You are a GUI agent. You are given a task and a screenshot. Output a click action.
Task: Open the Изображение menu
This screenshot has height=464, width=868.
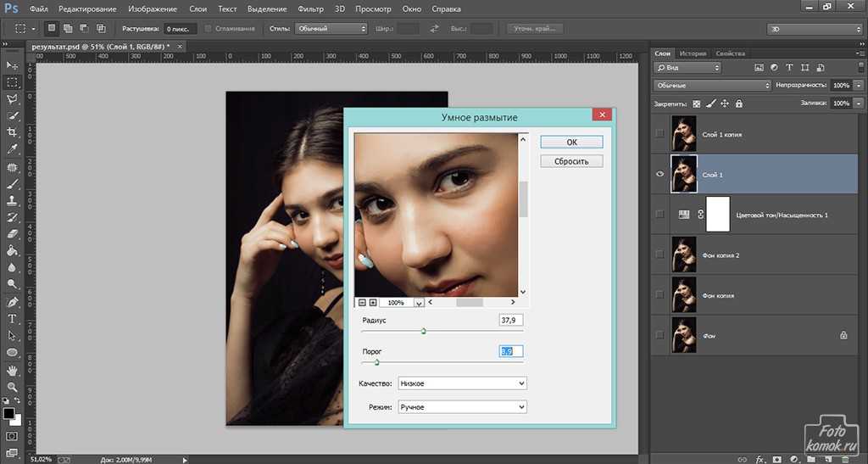tap(153, 8)
